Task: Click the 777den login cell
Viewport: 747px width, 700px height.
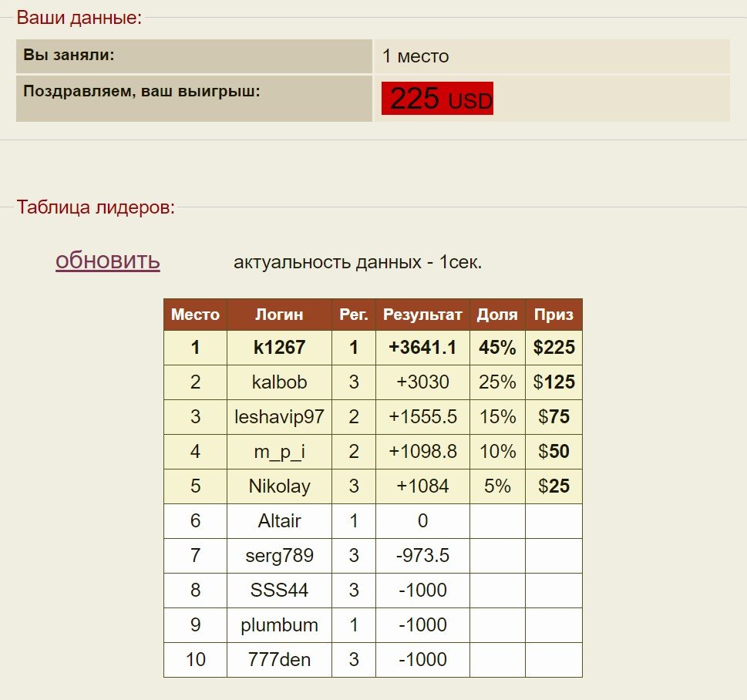Action: 279,660
